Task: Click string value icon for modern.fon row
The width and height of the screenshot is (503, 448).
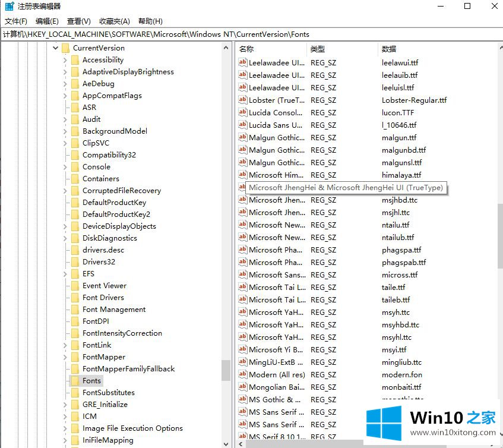Action: click(242, 375)
